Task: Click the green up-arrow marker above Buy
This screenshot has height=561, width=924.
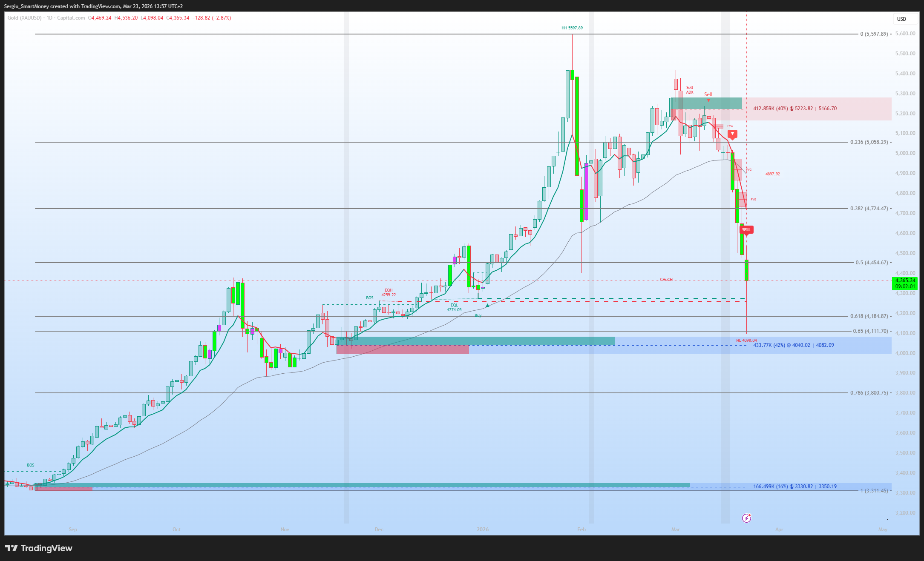Action: 487,306
